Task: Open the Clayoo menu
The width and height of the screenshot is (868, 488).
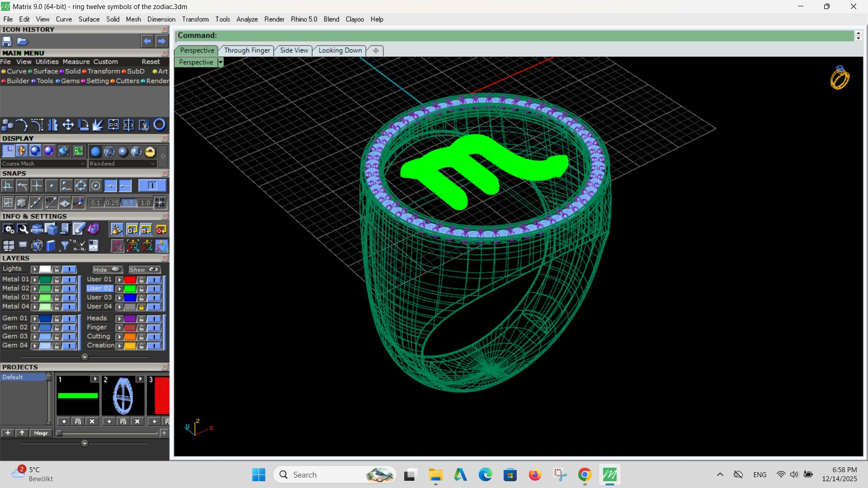Action: (x=354, y=19)
